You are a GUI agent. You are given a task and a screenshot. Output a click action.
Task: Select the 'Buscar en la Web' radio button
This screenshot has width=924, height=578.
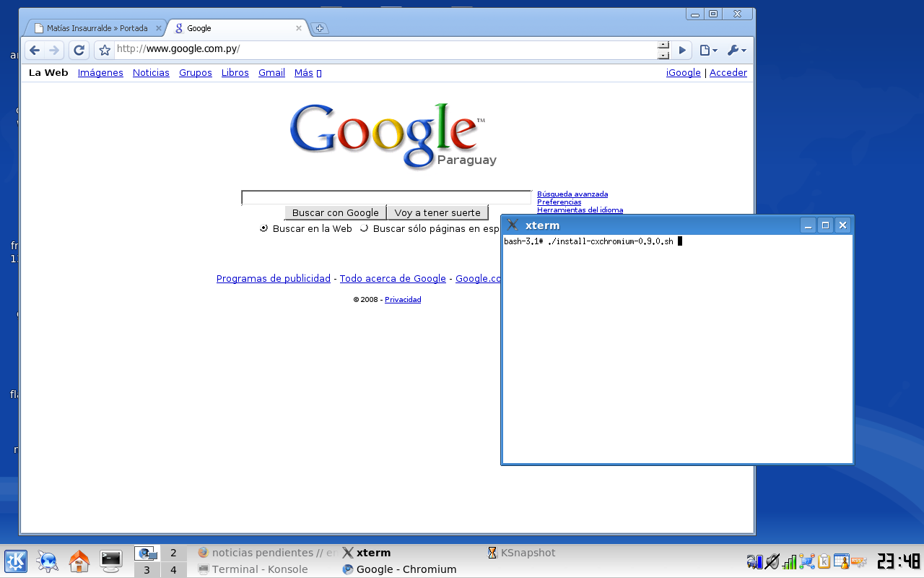tap(263, 228)
